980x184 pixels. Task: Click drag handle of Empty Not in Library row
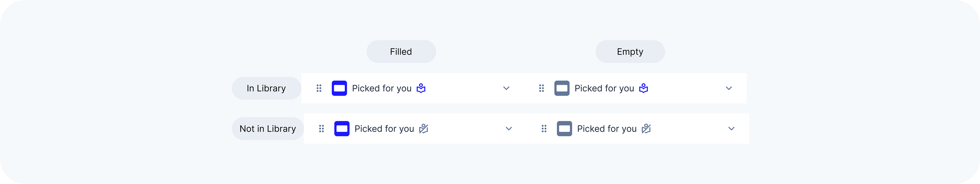544,129
